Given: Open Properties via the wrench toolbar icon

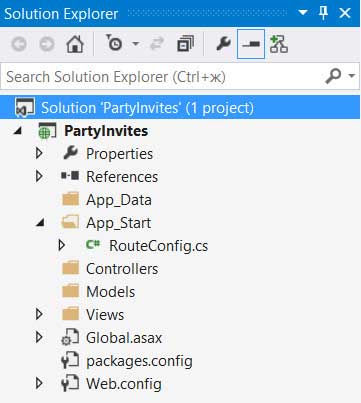Looking at the screenshot, I should point(223,44).
